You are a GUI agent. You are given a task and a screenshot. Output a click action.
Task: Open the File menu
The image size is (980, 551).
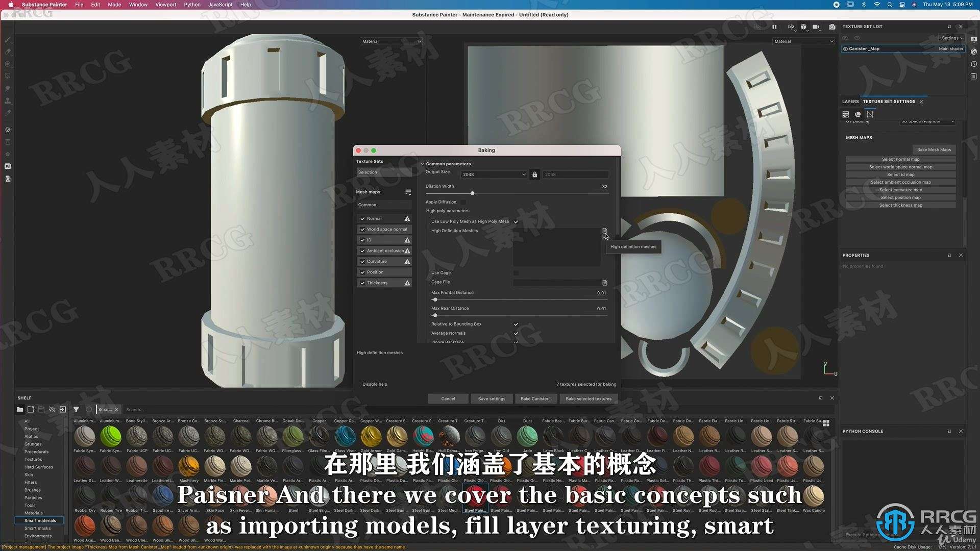pyautogui.click(x=79, y=5)
